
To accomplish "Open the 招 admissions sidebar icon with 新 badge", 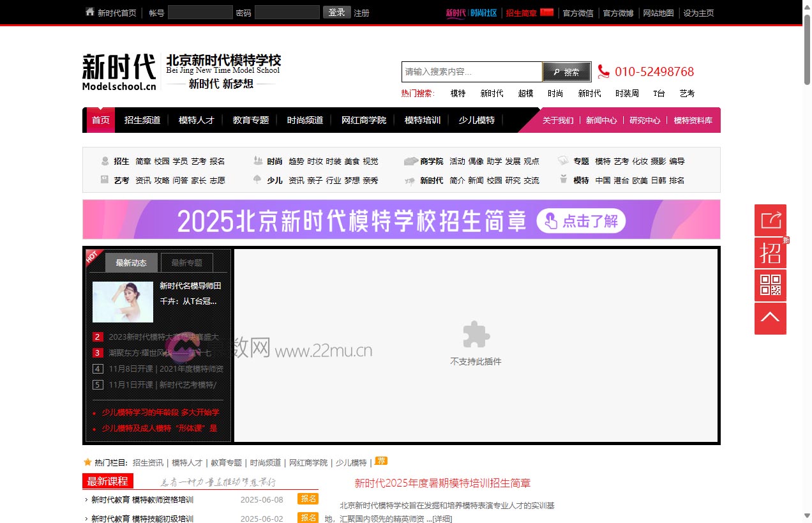I will tap(770, 253).
